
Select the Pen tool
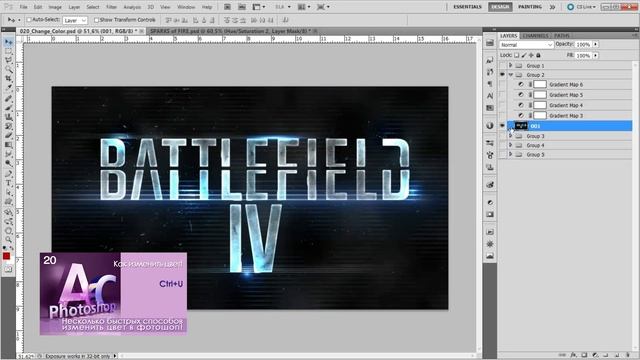click(8, 173)
